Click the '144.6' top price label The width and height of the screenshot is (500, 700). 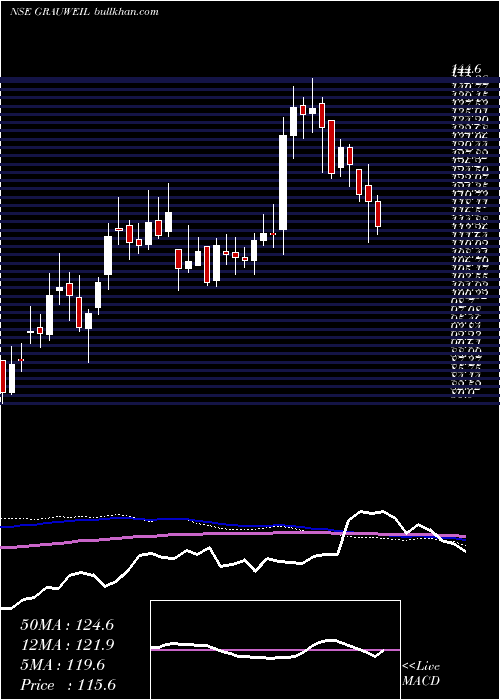click(467, 69)
